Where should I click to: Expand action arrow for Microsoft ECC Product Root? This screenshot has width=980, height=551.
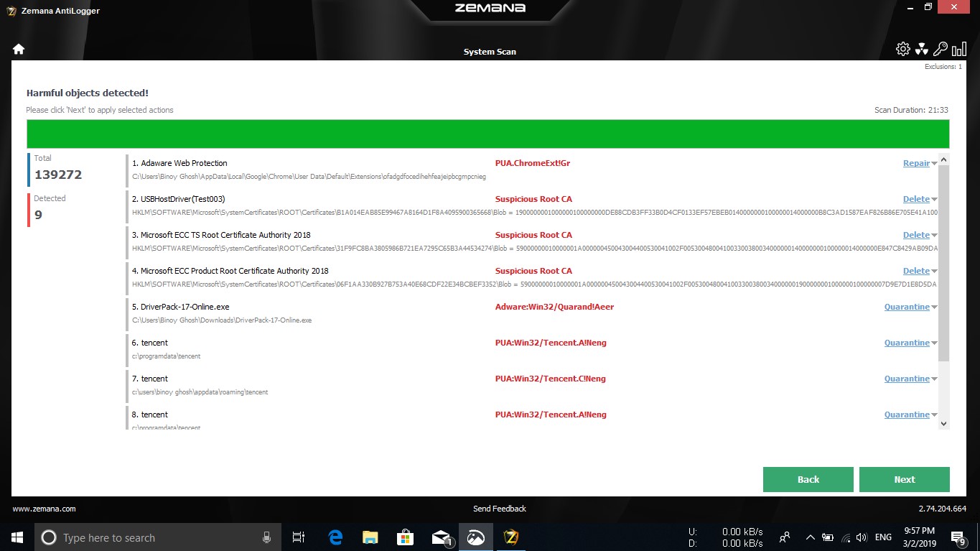tap(935, 272)
